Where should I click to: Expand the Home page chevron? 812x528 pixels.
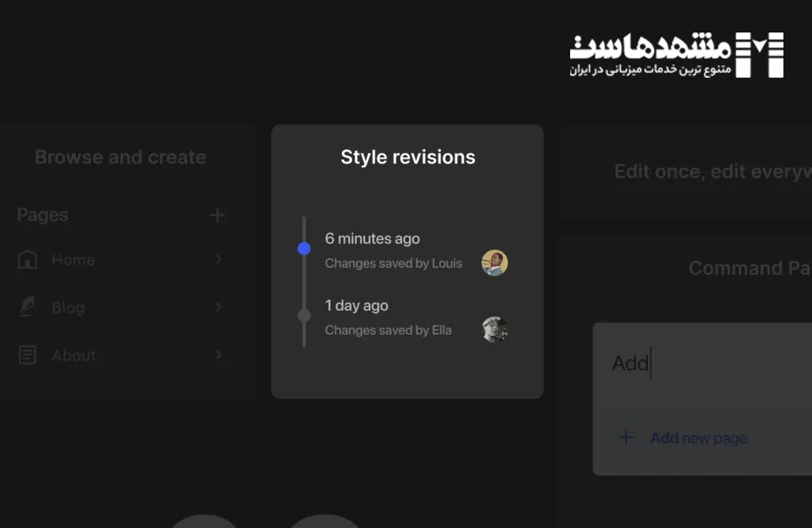pyautogui.click(x=218, y=260)
